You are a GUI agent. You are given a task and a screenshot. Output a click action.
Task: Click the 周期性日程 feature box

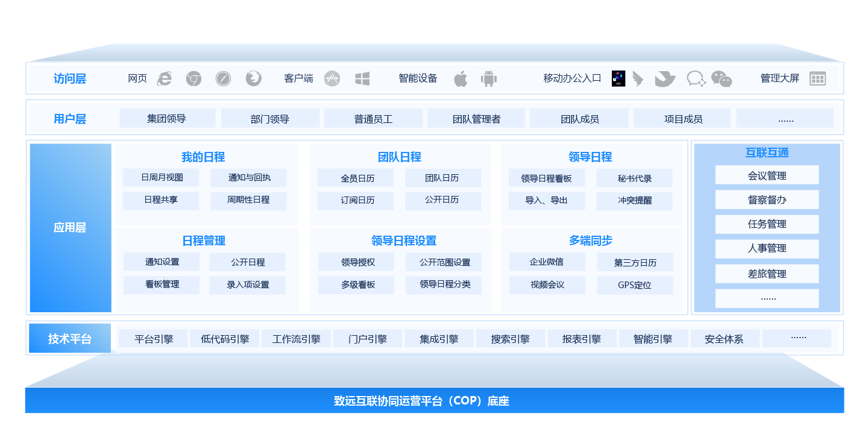(x=248, y=201)
